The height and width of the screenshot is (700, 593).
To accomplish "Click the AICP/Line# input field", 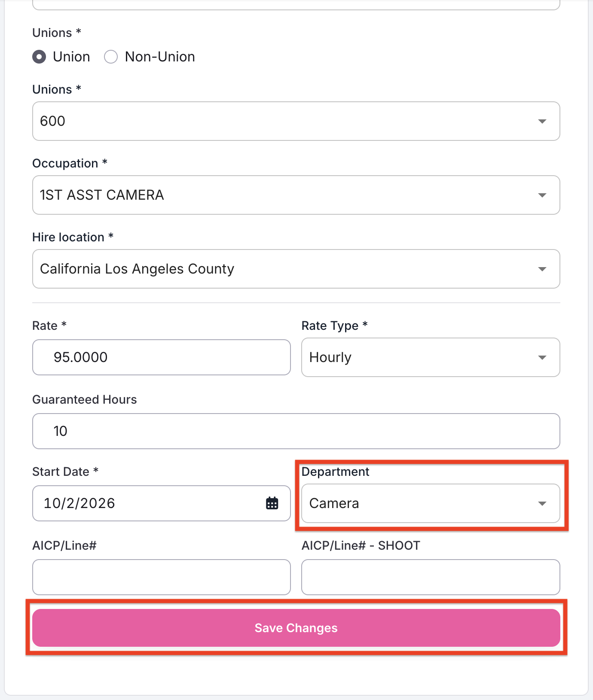I will [x=162, y=577].
